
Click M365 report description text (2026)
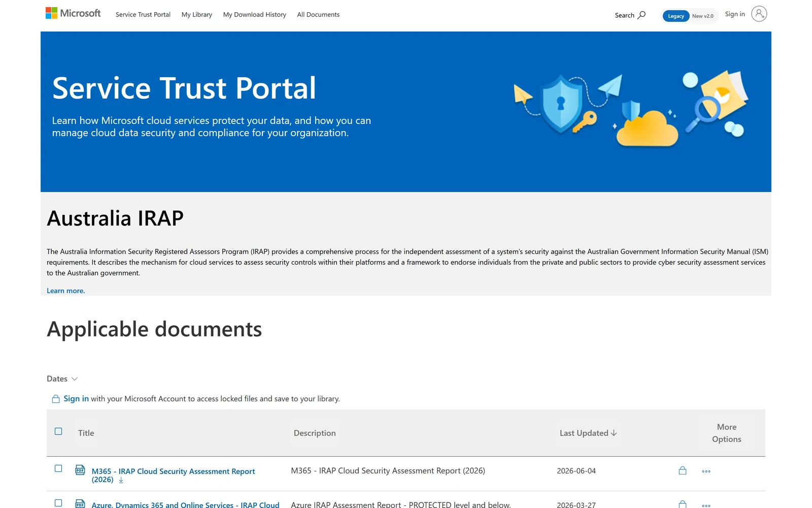388,471
